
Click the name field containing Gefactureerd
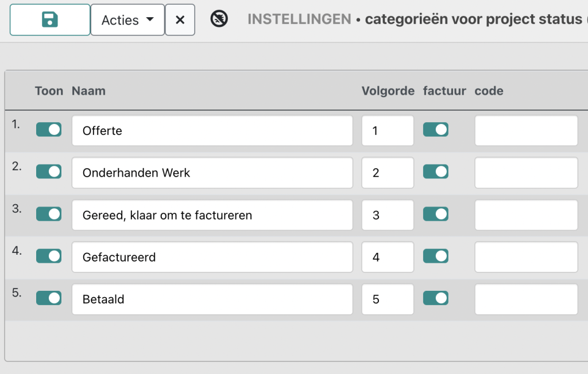click(x=212, y=257)
